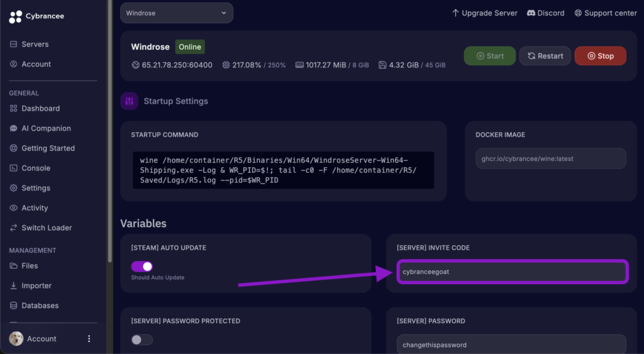Viewport: 644px width, 354px height.
Task: Click the Should Auto Update caption
Action: pos(158,278)
